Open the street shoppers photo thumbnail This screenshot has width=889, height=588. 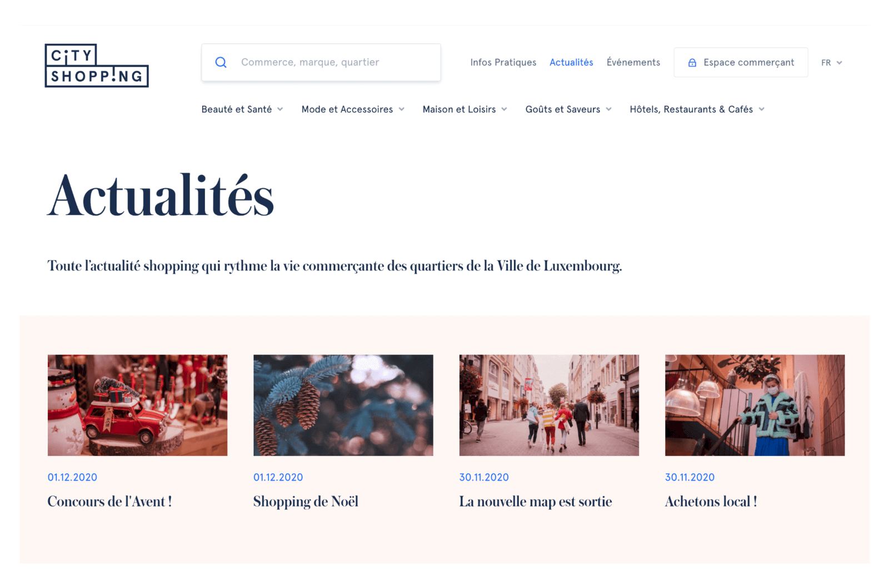coord(549,405)
